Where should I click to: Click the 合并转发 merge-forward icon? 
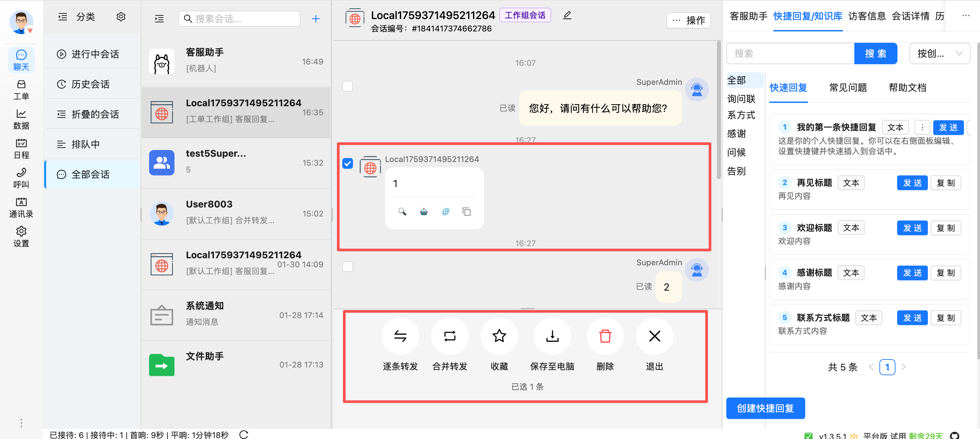(x=449, y=336)
